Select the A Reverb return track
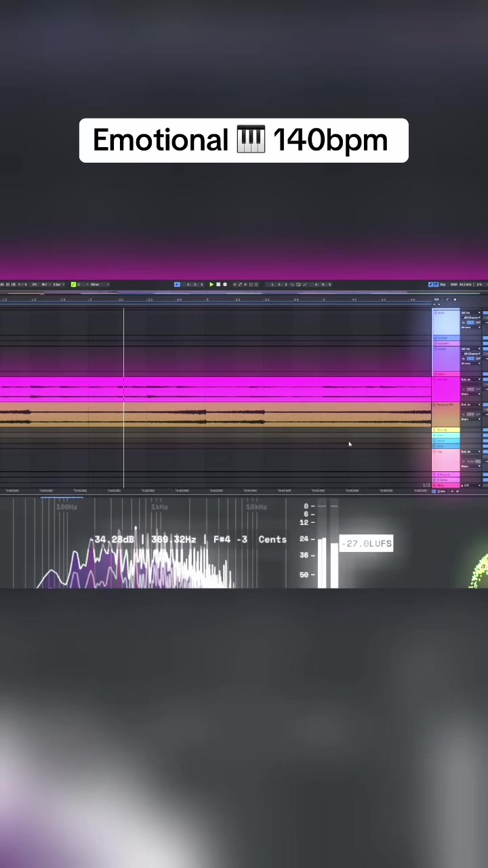 (446, 475)
